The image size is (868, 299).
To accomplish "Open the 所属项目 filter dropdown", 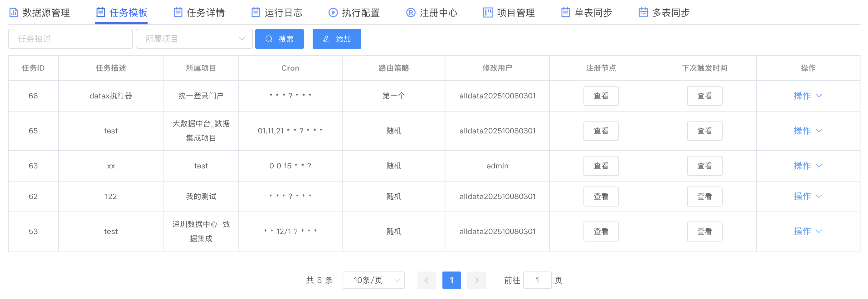I will (x=194, y=39).
